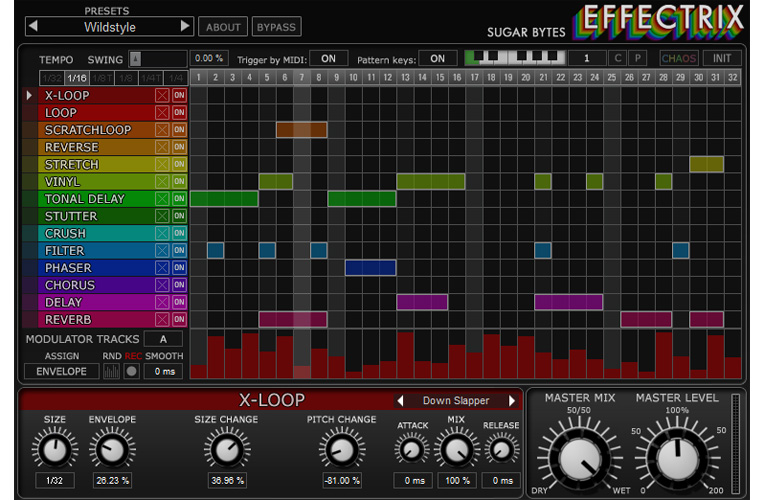This screenshot has width=764, height=500.
Task: Click step 17 in the sequencer header
Action: tap(474, 78)
